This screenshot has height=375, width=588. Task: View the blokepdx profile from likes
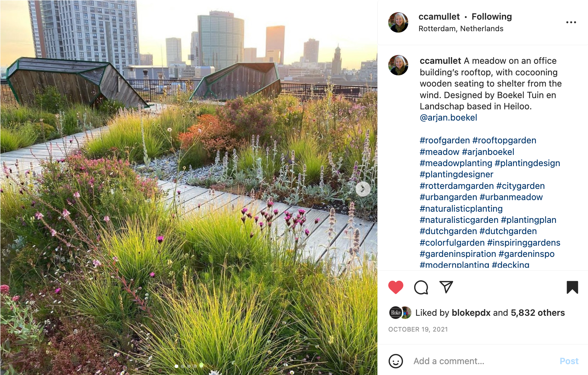(471, 313)
